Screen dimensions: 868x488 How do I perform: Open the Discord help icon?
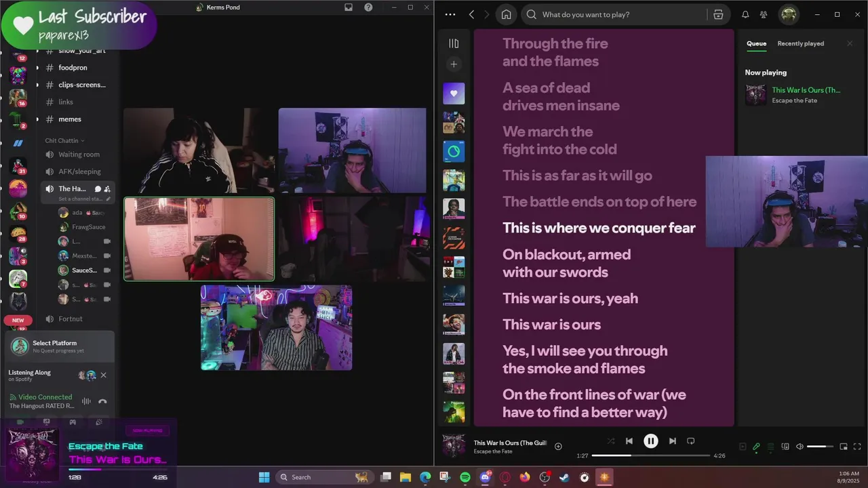(x=368, y=7)
